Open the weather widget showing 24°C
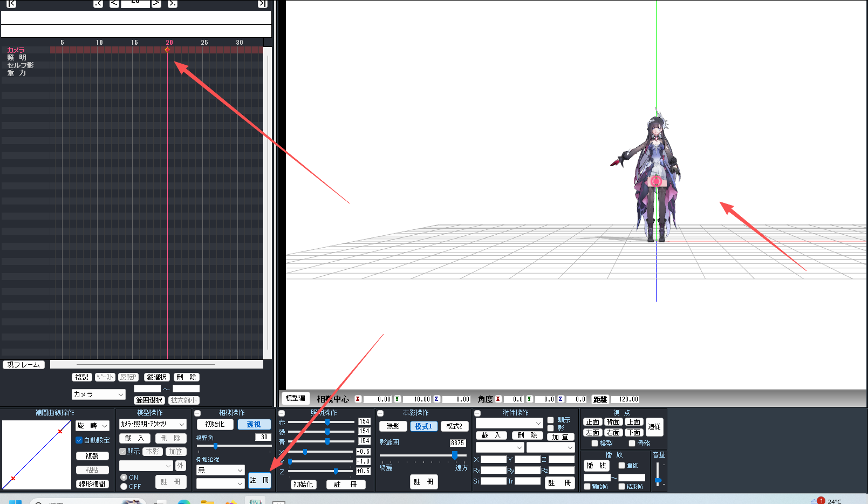Image resolution: width=868 pixels, height=504 pixels. 826,501
